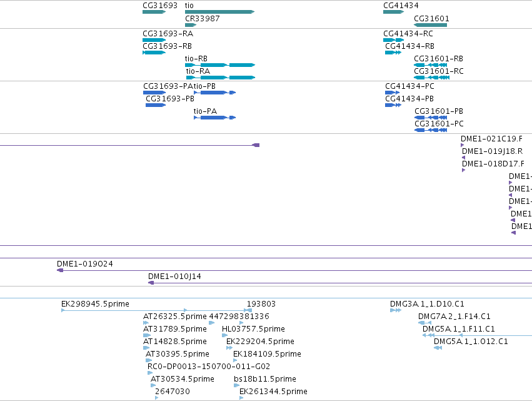Click protein CG41434-PB
This screenshot has height=401, width=532.
[x=393, y=105]
